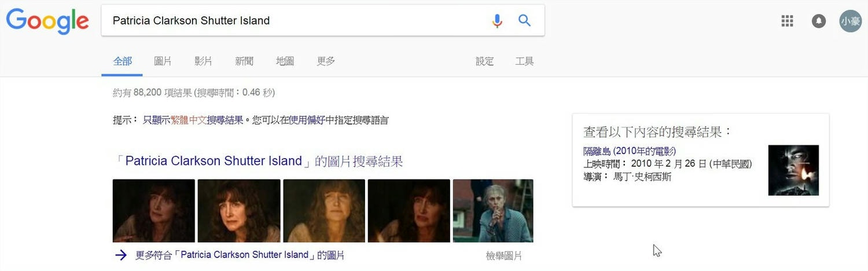Open the notifications bell icon
This screenshot has height=271, width=868.
(819, 21)
